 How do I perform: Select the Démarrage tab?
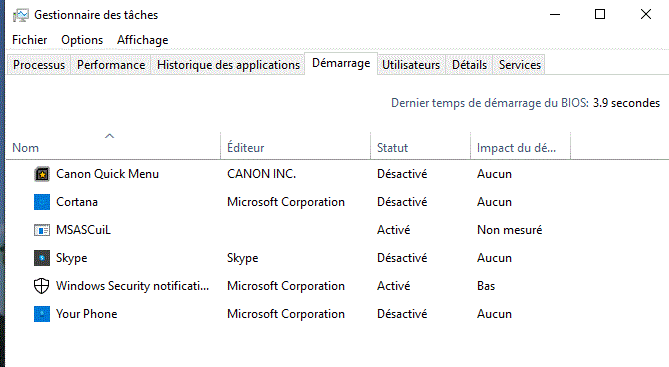tap(341, 64)
